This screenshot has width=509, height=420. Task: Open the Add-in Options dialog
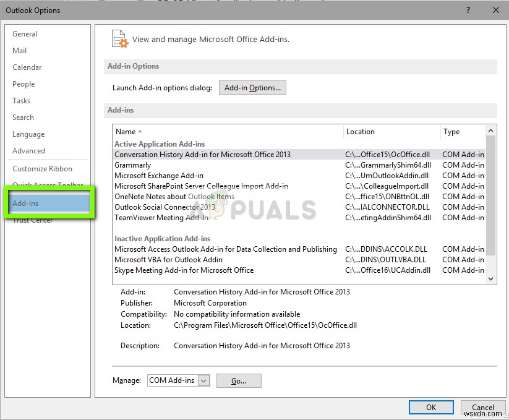point(252,87)
